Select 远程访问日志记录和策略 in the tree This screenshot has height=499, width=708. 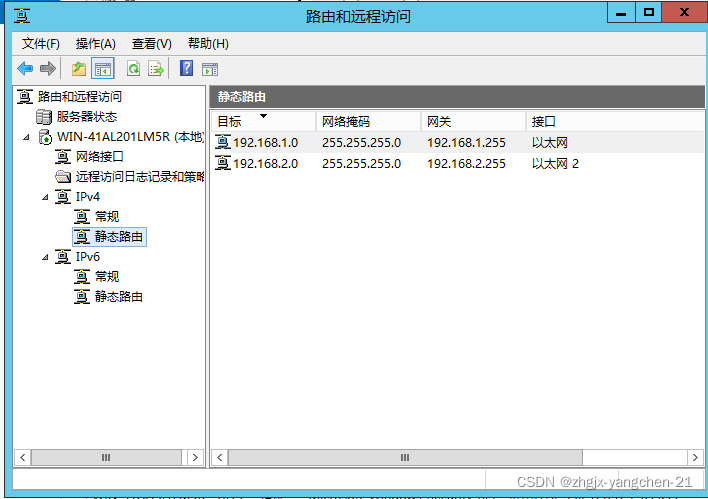click(140, 177)
